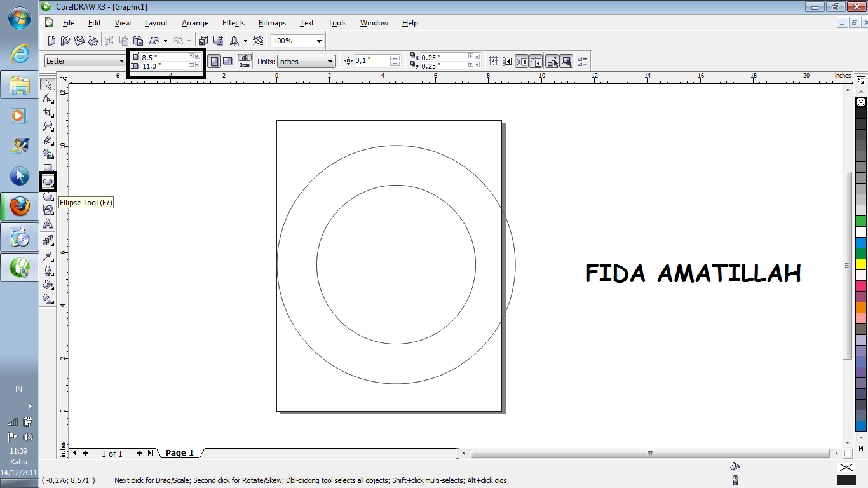Select the Basic Shapes tool
The height and width of the screenshot is (488, 868).
pyautogui.click(x=48, y=210)
